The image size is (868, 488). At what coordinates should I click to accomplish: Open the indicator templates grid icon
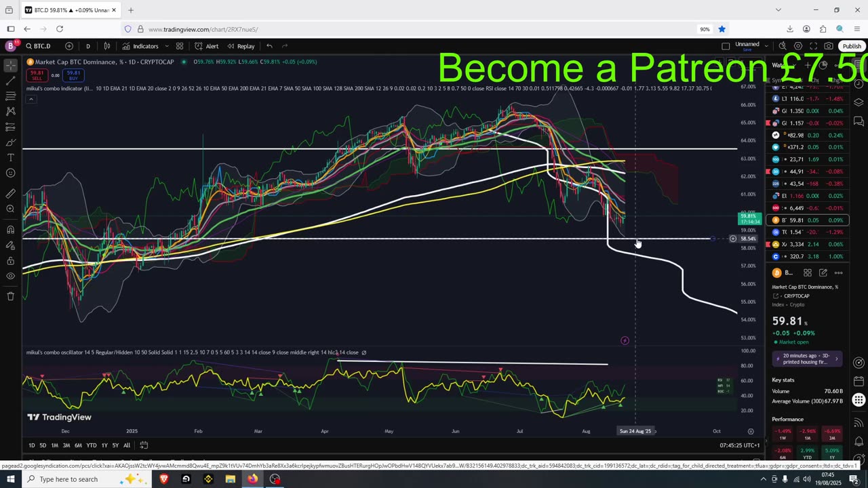click(180, 46)
